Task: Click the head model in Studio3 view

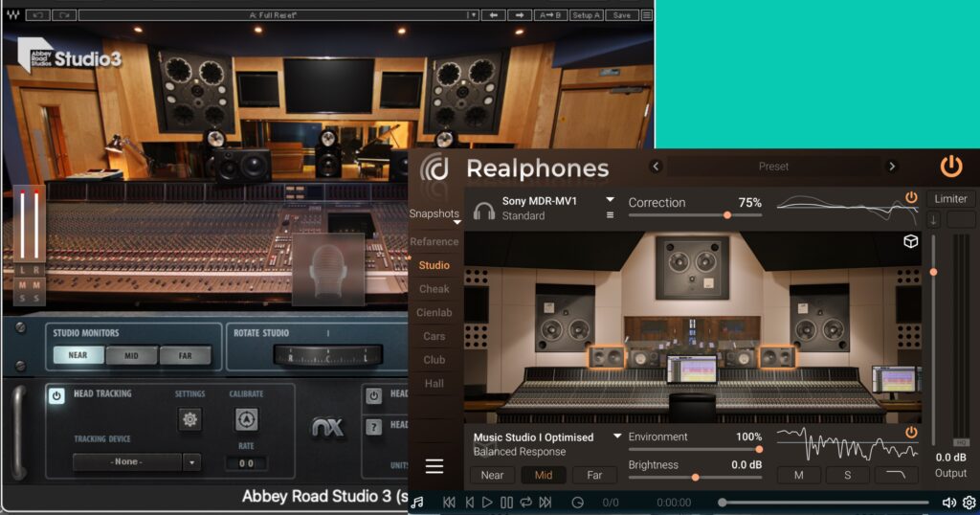Action: pyautogui.click(x=329, y=270)
